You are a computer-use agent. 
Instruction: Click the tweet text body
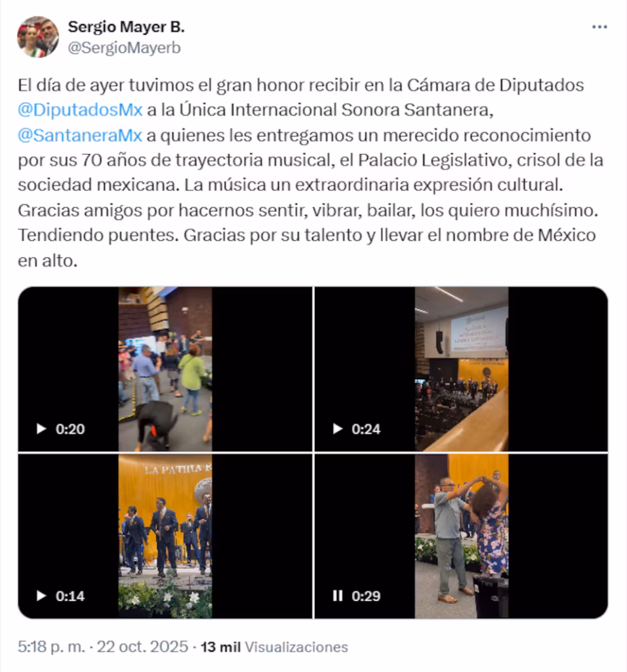tap(310, 173)
